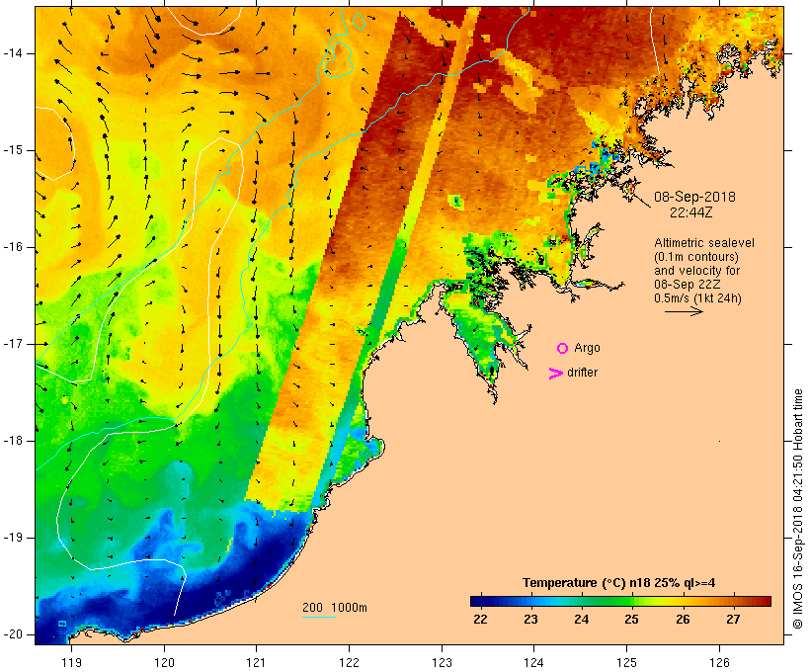Click the "drifter" legend label
This screenshot has width=810, height=672.
point(582,373)
